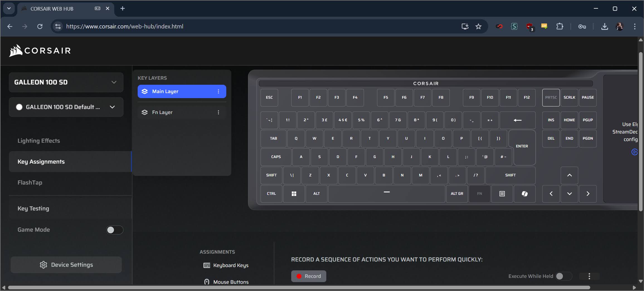The width and height of the screenshot is (644, 291).
Task: Click the horizontal page scrollbar
Action: point(299,287)
